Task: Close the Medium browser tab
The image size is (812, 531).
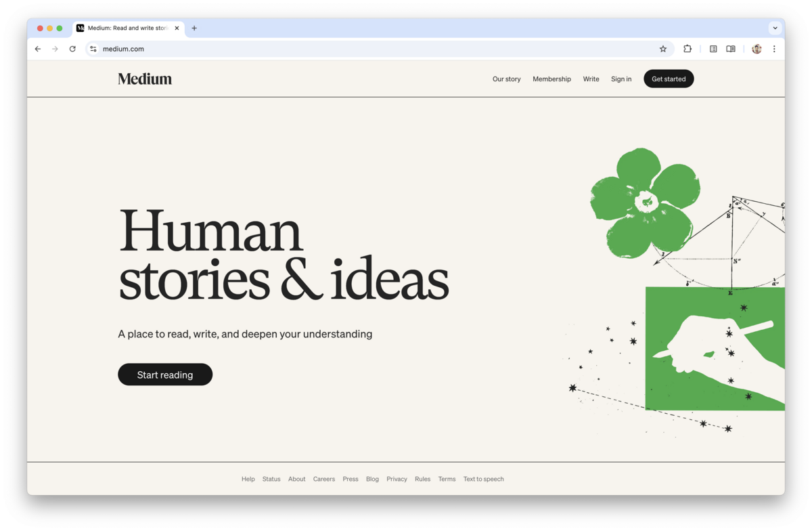Action: pyautogui.click(x=177, y=28)
